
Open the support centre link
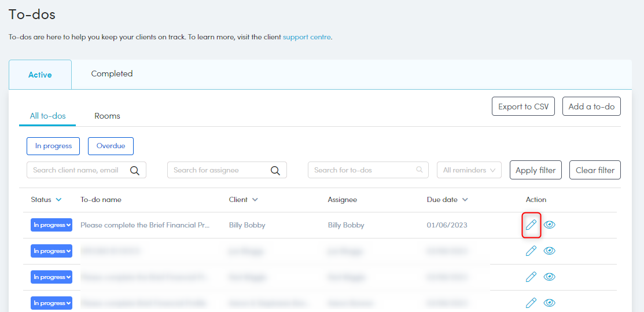point(307,37)
